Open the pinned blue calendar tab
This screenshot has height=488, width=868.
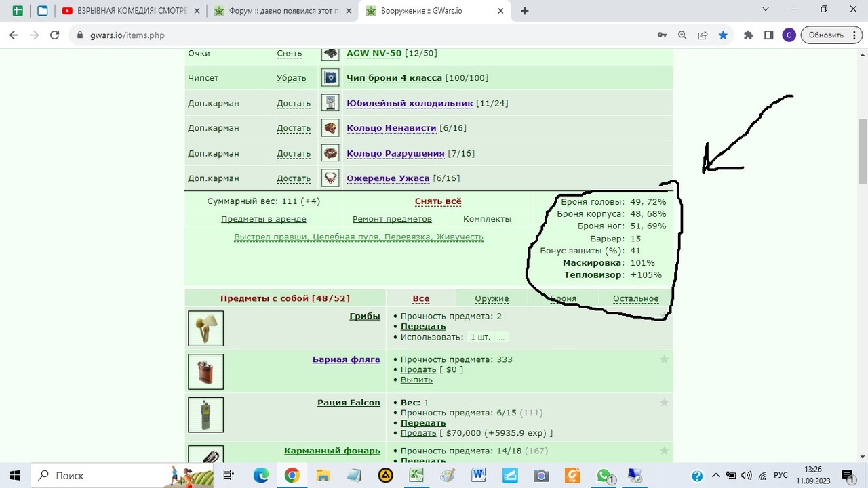point(43,11)
